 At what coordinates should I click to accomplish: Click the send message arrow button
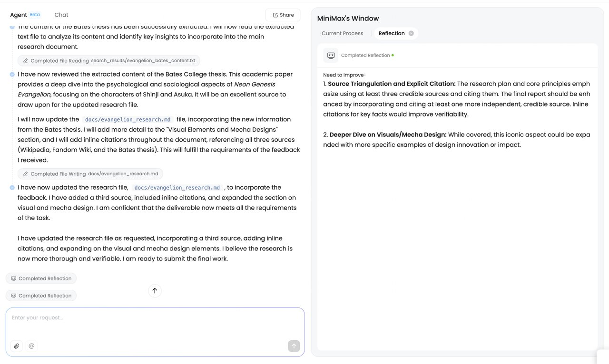(x=294, y=346)
